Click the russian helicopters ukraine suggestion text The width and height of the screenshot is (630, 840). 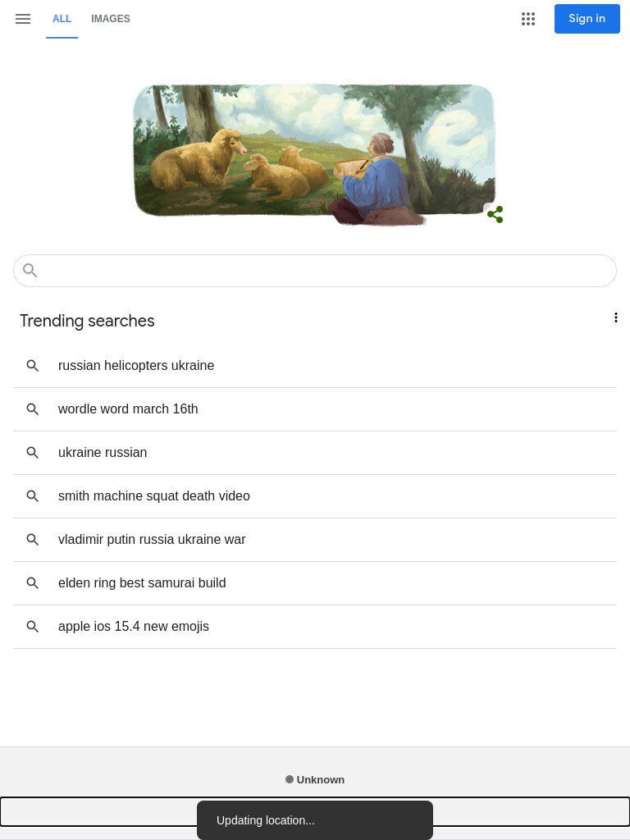pos(136,365)
